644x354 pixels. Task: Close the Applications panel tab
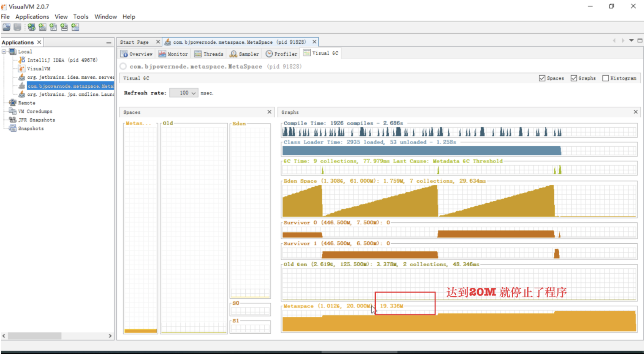[39, 42]
